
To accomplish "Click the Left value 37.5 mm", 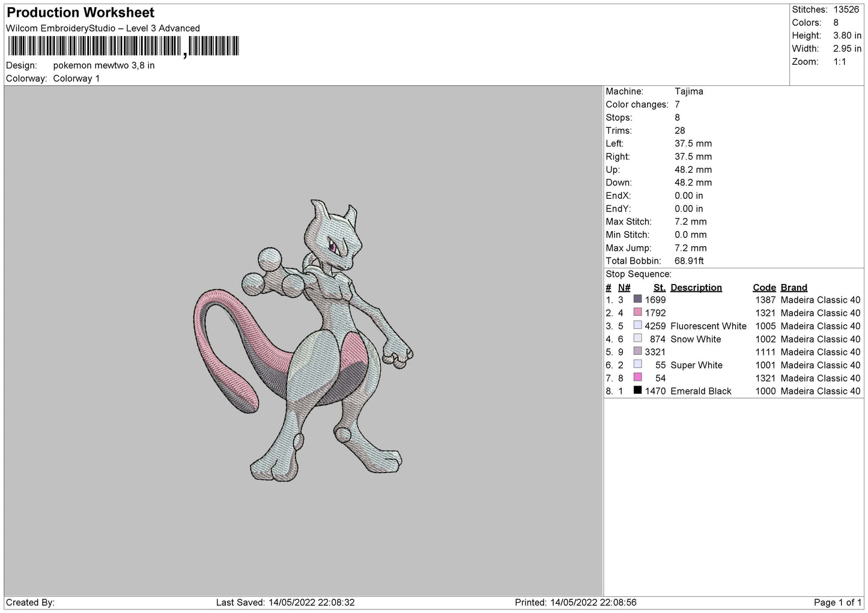I will coord(693,143).
